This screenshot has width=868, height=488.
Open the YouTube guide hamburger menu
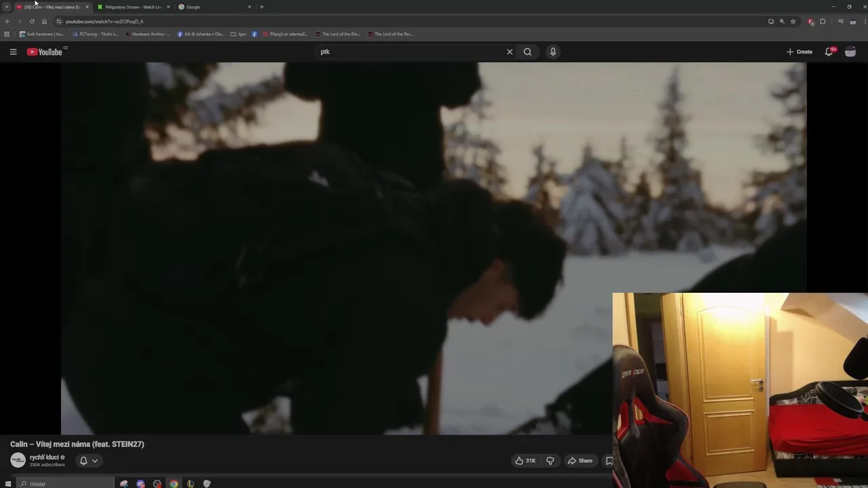tap(13, 52)
